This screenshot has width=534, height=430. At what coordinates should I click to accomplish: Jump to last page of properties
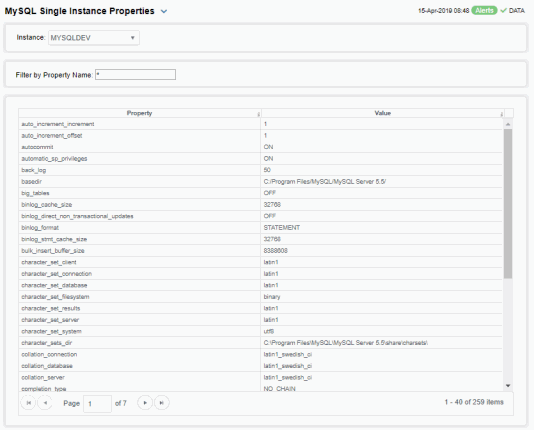pyautogui.click(x=162, y=403)
